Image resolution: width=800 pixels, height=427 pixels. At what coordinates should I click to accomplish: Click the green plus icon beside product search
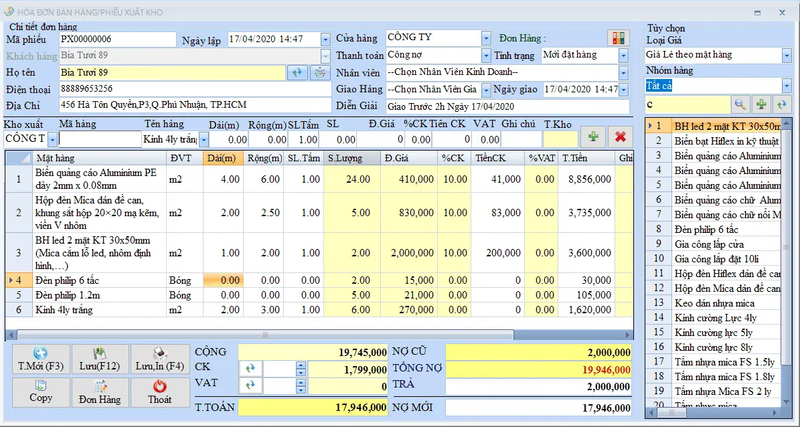pyautogui.click(x=761, y=104)
